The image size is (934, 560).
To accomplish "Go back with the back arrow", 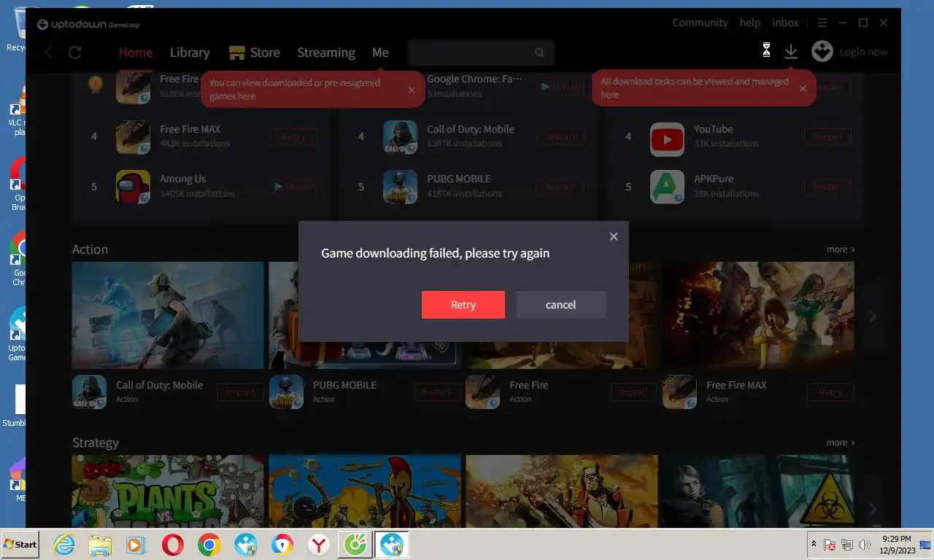I will [49, 52].
